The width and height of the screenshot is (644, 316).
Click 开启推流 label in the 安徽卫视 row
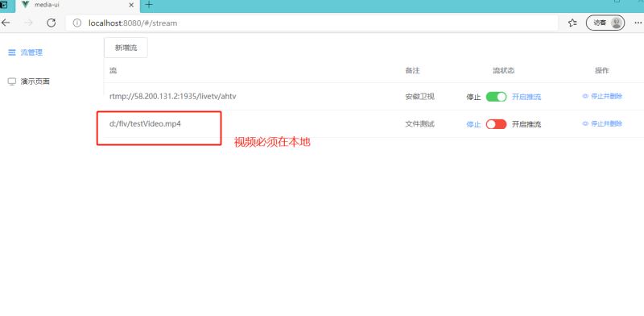point(526,97)
